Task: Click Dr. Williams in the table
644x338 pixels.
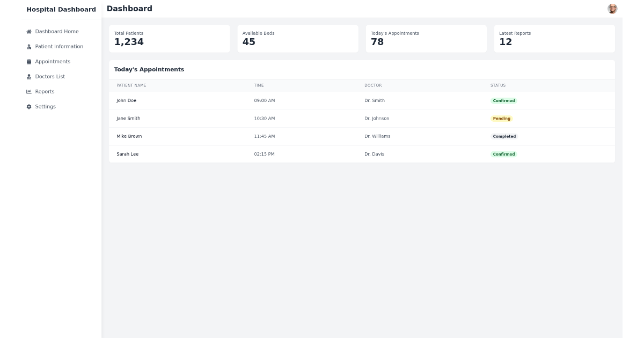Action: tap(377, 136)
